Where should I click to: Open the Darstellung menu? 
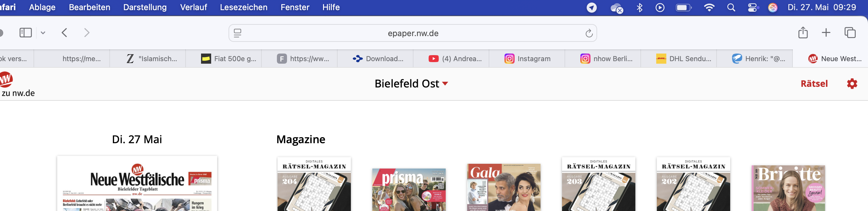pos(145,7)
